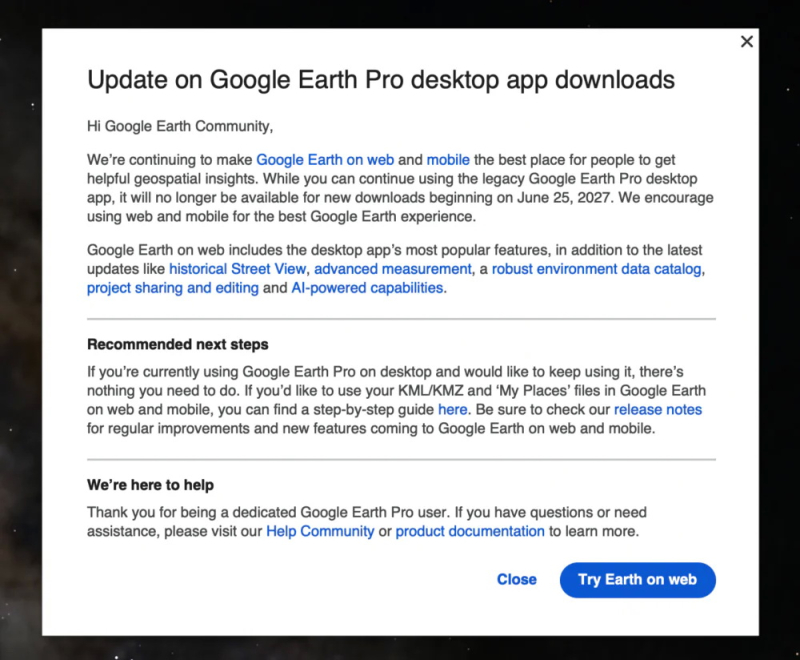Click the Close text button
Image resolution: width=800 pixels, height=660 pixels.
(x=517, y=579)
